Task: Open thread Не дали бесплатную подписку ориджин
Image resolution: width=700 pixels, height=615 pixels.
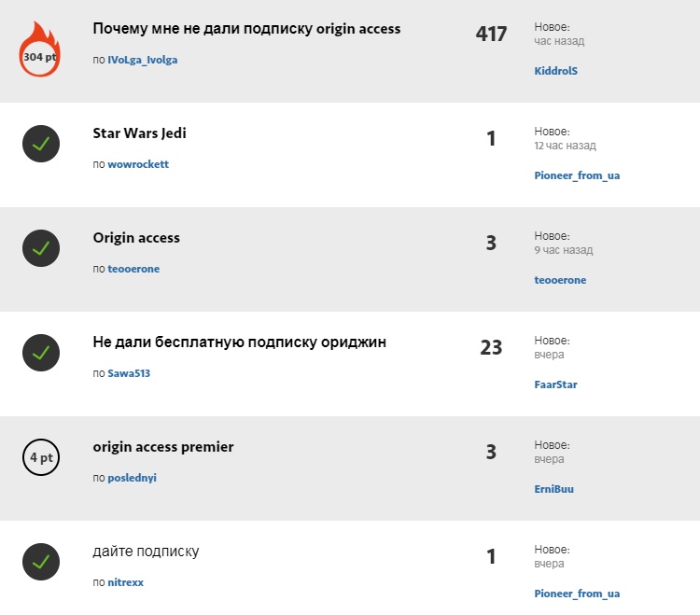Action: click(x=240, y=342)
